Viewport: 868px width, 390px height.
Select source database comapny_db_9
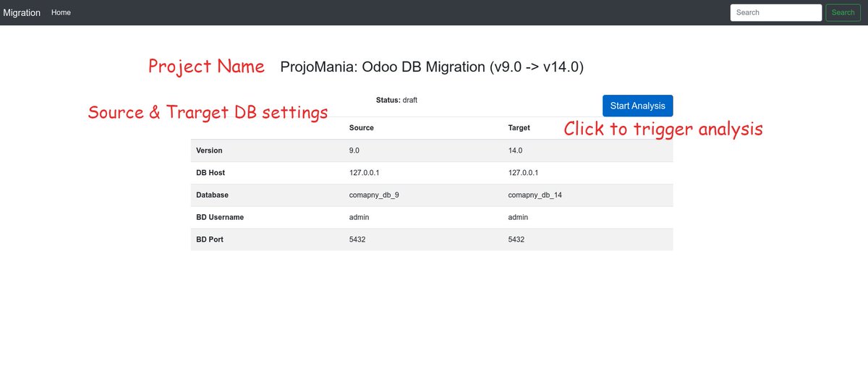coord(374,195)
